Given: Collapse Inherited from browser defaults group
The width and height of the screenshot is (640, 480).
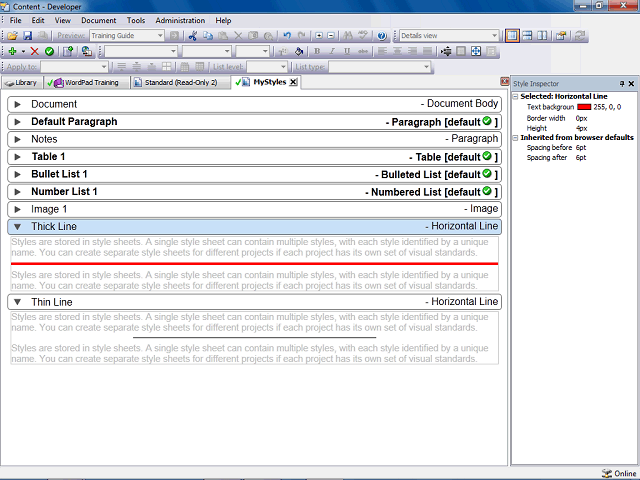Looking at the screenshot, I should [x=516, y=138].
